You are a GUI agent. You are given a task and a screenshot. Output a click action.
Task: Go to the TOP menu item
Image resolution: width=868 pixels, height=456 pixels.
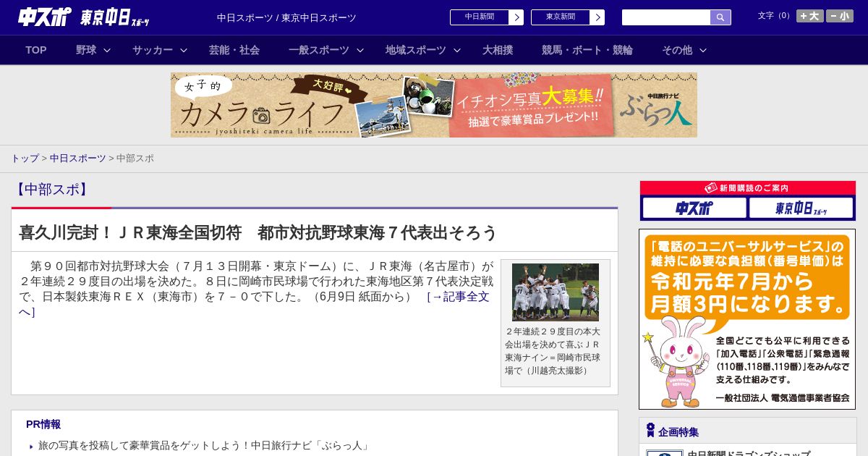(x=36, y=50)
